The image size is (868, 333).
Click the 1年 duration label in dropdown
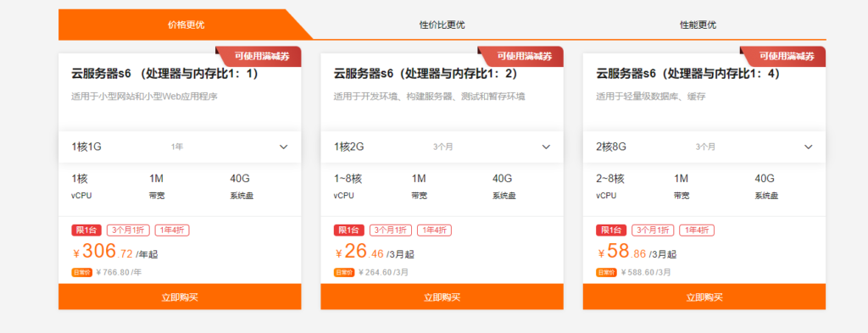[177, 147]
